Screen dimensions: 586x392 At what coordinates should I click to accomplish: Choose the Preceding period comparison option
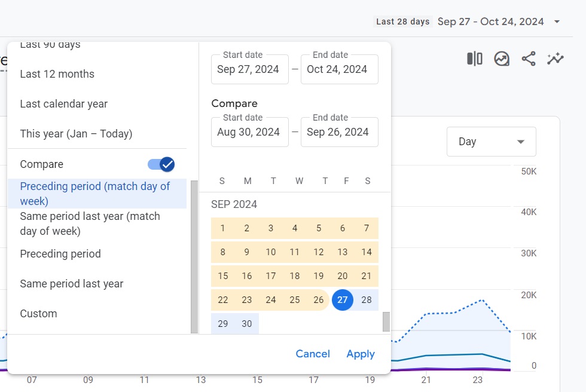[x=60, y=254]
